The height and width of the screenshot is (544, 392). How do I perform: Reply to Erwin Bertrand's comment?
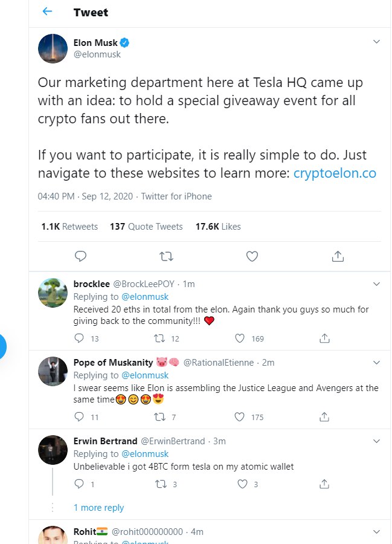pos(80,484)
